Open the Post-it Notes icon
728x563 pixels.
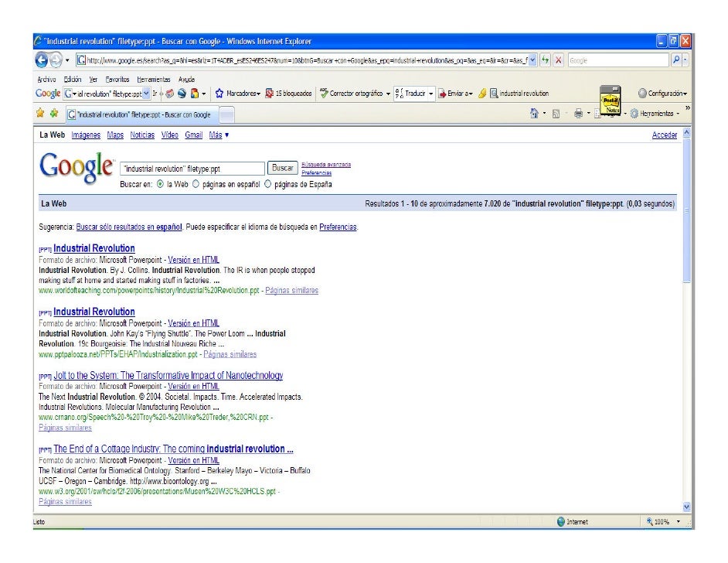coord(610,100)
